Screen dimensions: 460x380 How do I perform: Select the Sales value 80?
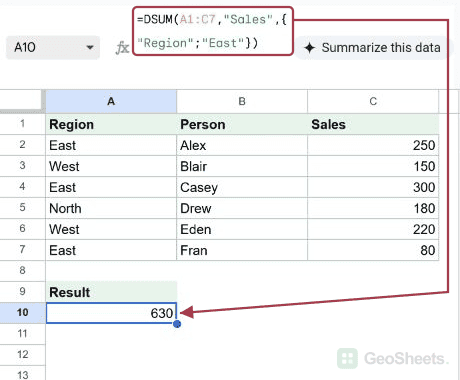[x=373, y=250]
